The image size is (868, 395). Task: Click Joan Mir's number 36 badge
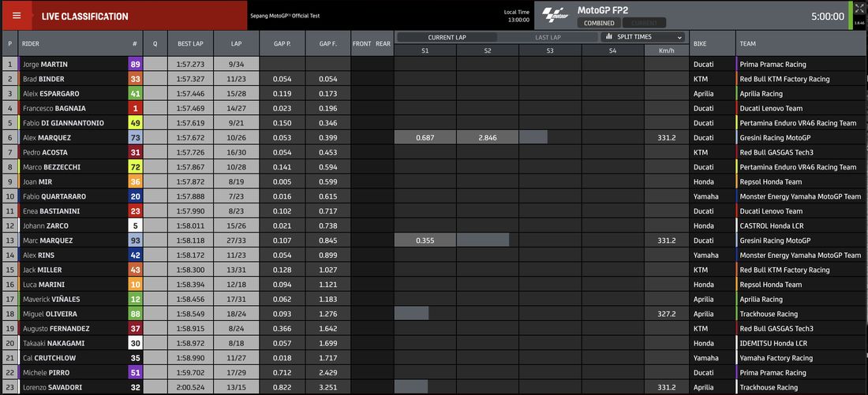135,181
